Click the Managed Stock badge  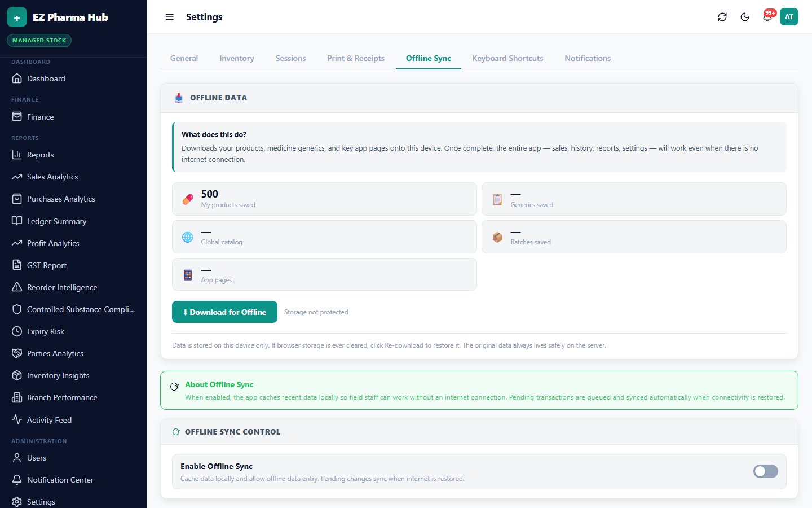point(39,41)
